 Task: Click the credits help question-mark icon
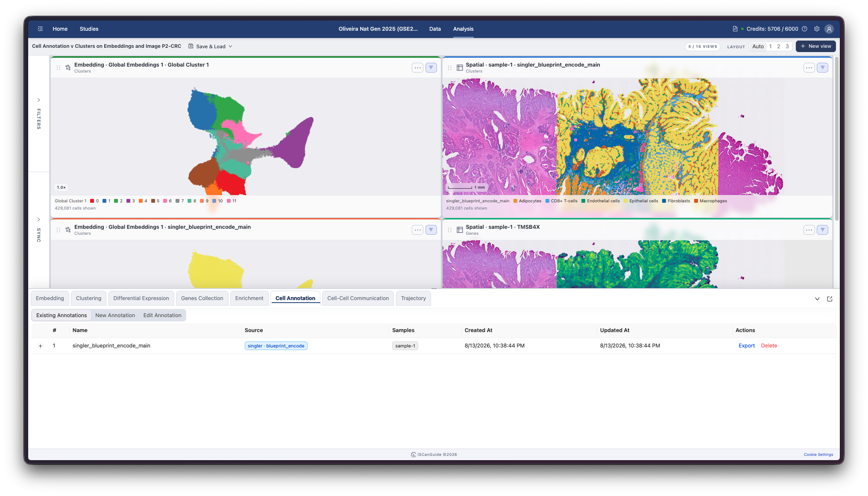click(804, 29)
